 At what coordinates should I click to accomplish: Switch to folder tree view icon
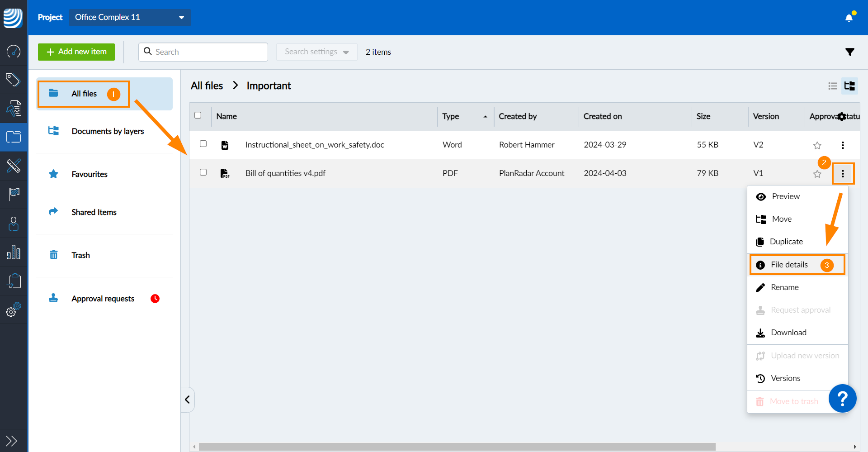pos(850,86)
